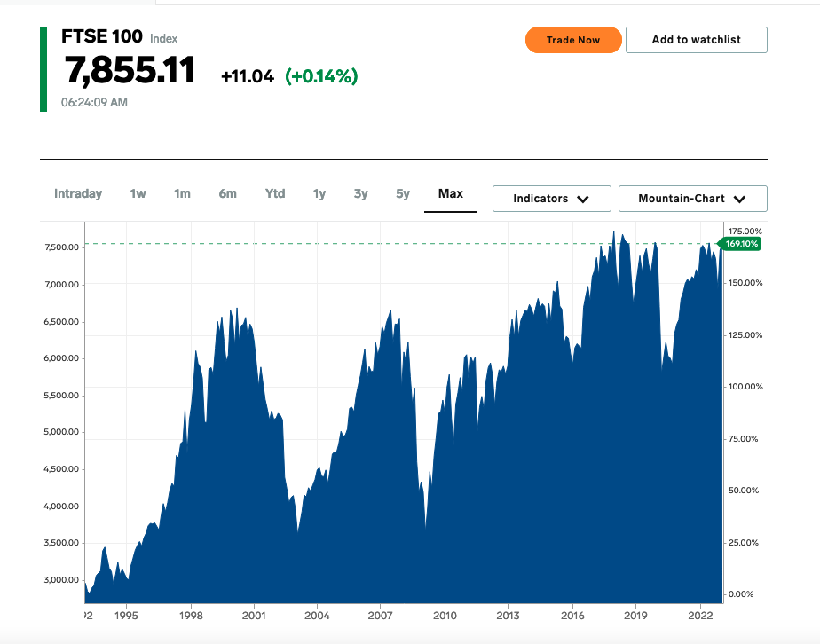Image resolution: width=820 pixels, height=644 pixels.
Task: Open the Mountain-Chart type dropdown
Action: click(x=693, y=199)
